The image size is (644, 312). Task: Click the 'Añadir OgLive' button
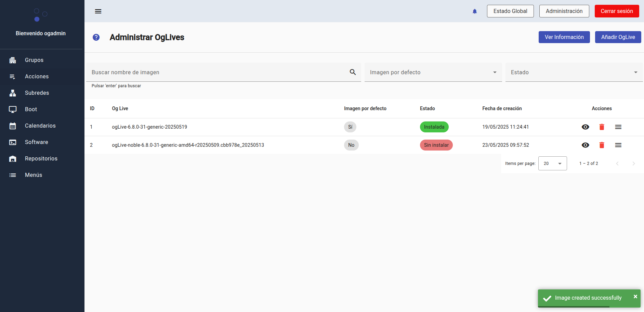pos(618,37)
